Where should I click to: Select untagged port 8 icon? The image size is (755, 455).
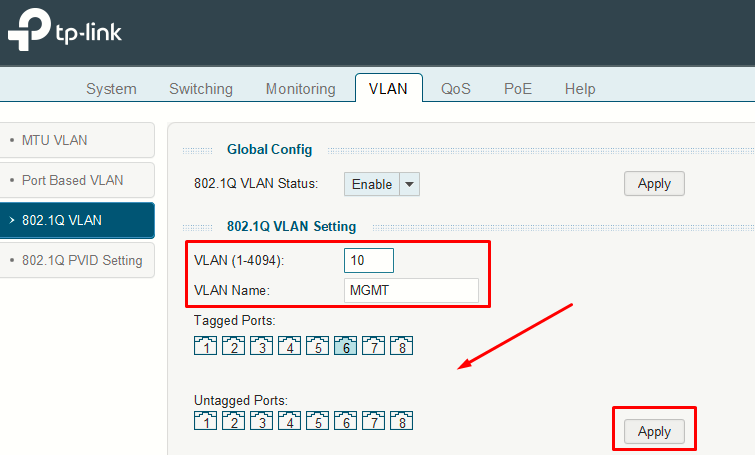coord(401,420)
